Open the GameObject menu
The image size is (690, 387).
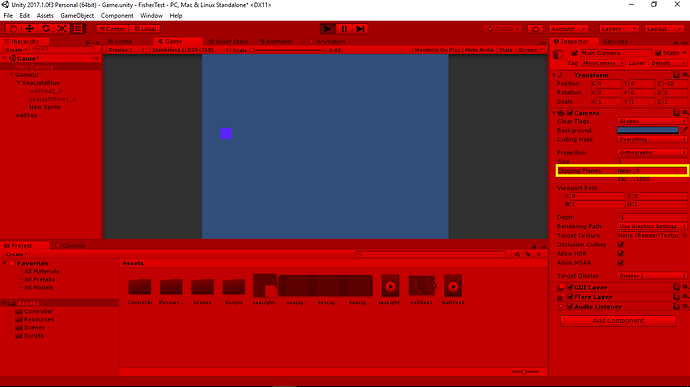tap(77, 15)
